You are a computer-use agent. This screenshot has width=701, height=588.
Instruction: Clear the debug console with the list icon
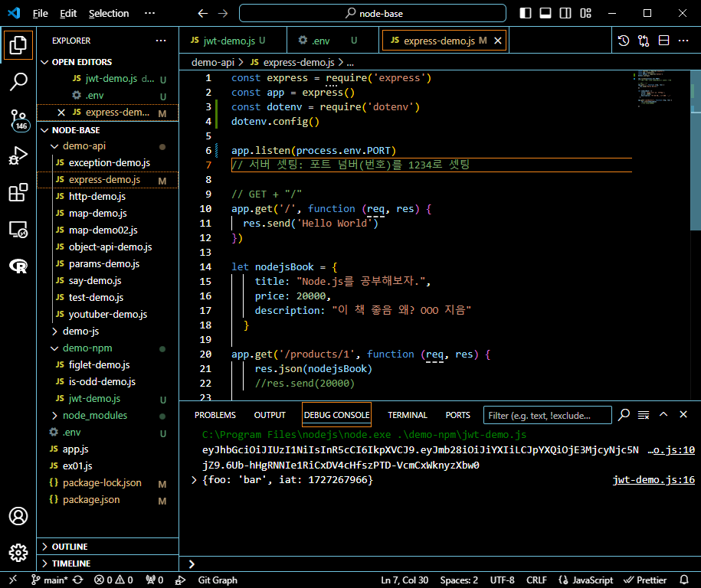click(644, 415)
